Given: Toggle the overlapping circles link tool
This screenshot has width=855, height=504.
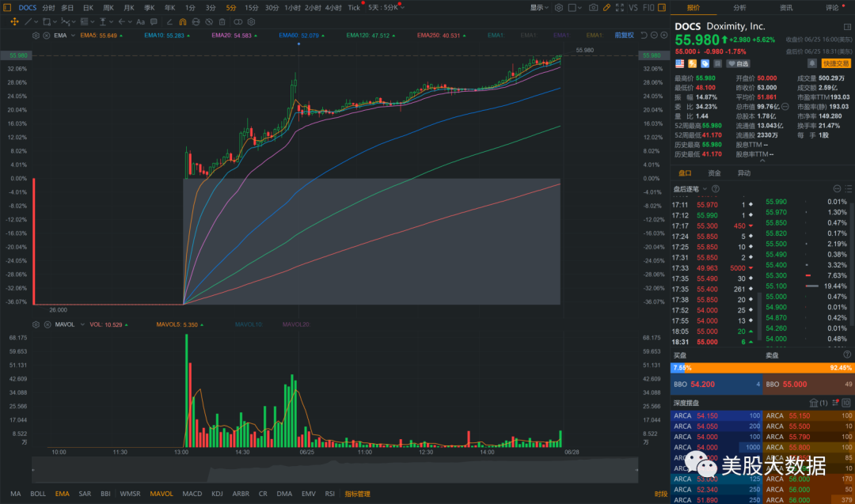Looking at the screenshot, I should [237, 22].
